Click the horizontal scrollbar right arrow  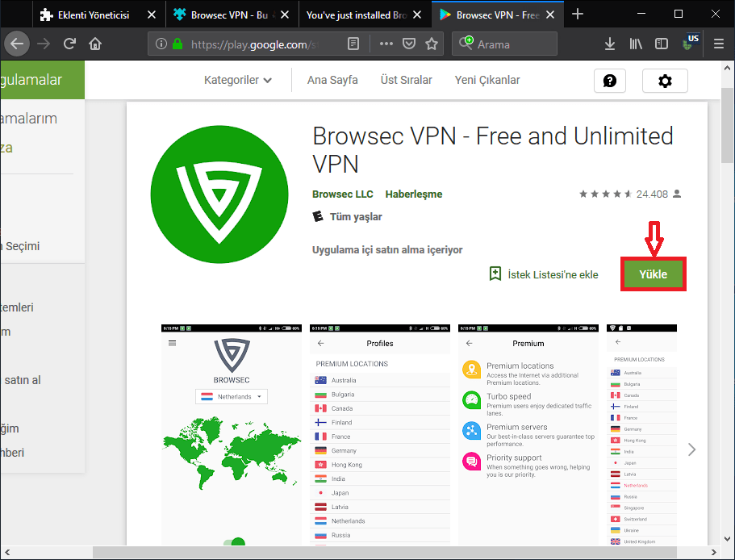[714, 553]
